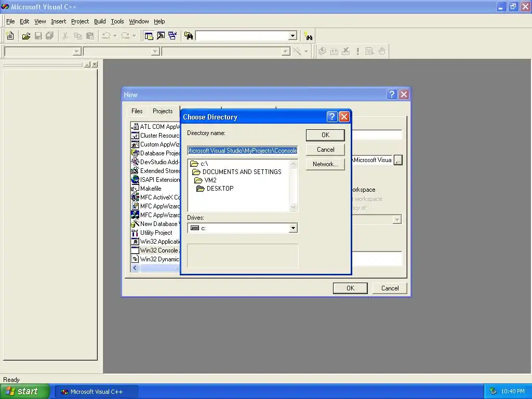Select the DOCUMENTS AND SETTINGS folder

[237, 171]
